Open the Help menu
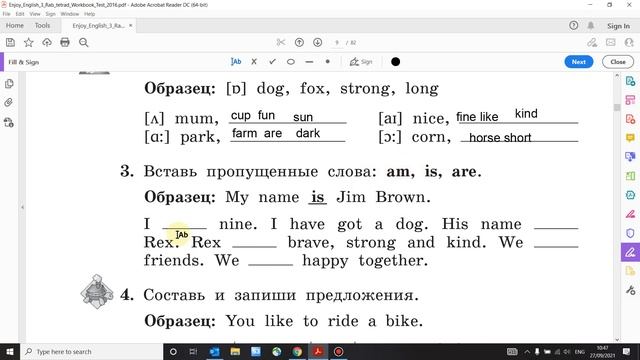Screen dimensions: 640x360 coord(89,14)
